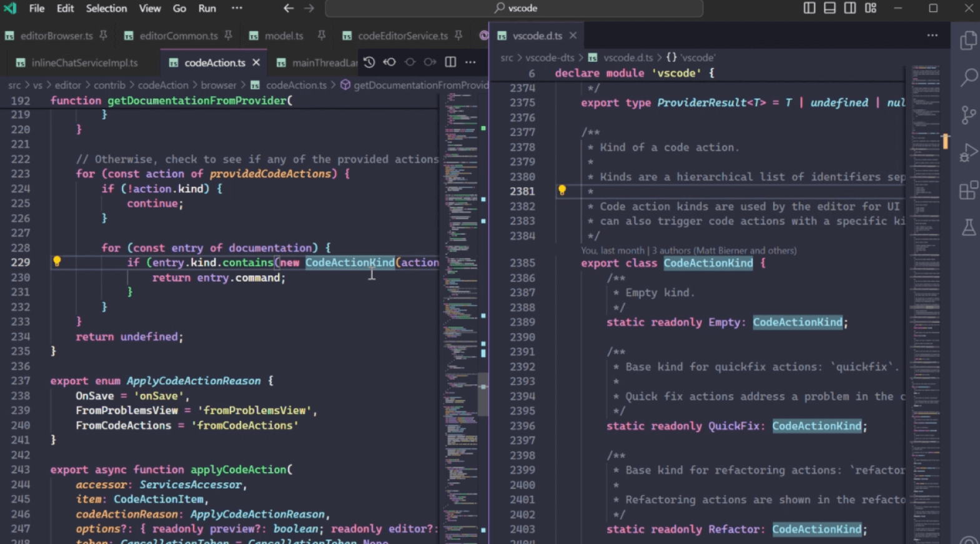Screen dimensions: 980x544
Task: Click the VS Code logo icon
Action: (10, 8)
